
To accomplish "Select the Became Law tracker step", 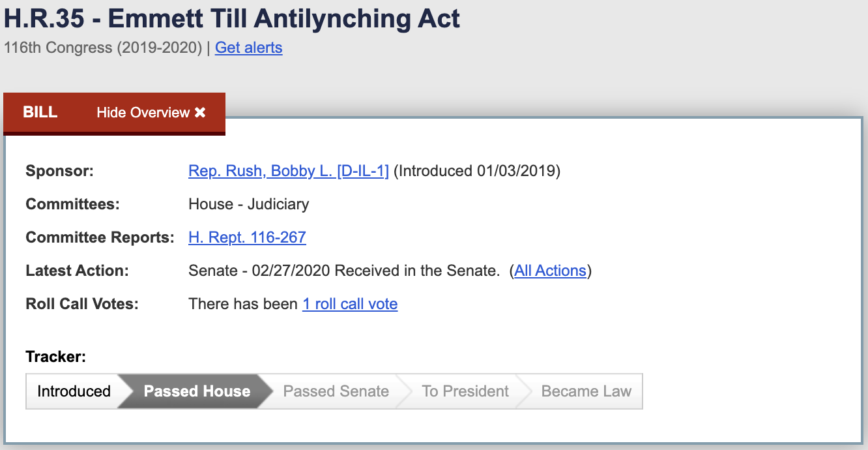I will point(586,391).
